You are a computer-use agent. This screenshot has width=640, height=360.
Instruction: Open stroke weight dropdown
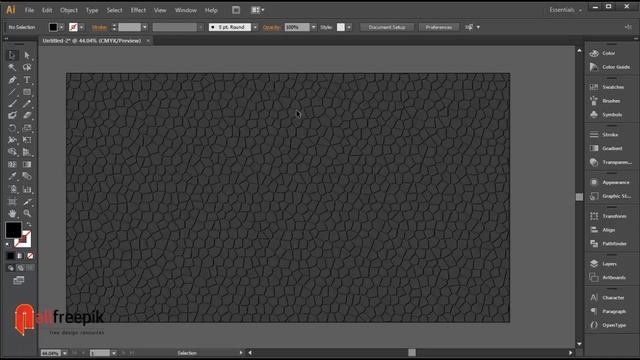click(x=145, y=27)
